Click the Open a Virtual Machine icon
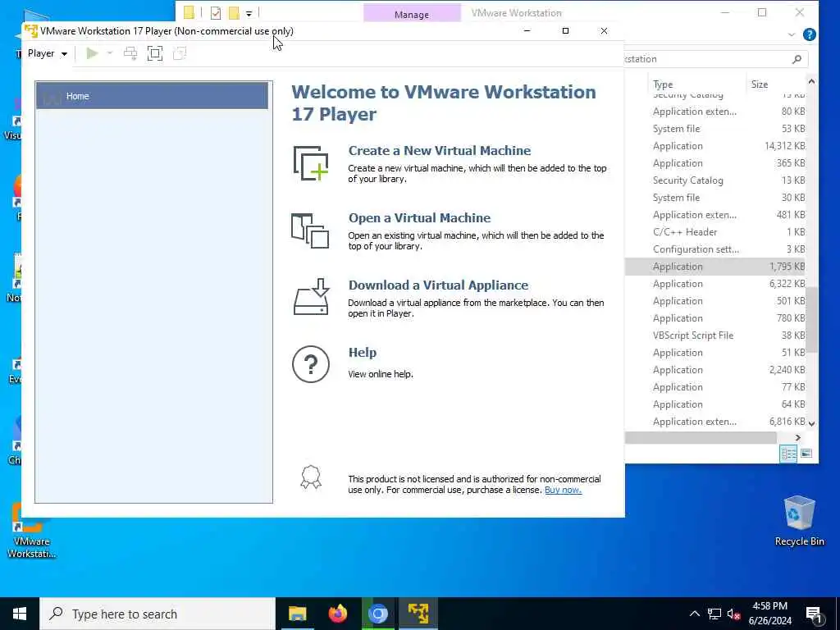The width and height of the screenshot is (840, 630). pyautogui.click(x=310, y=231)
